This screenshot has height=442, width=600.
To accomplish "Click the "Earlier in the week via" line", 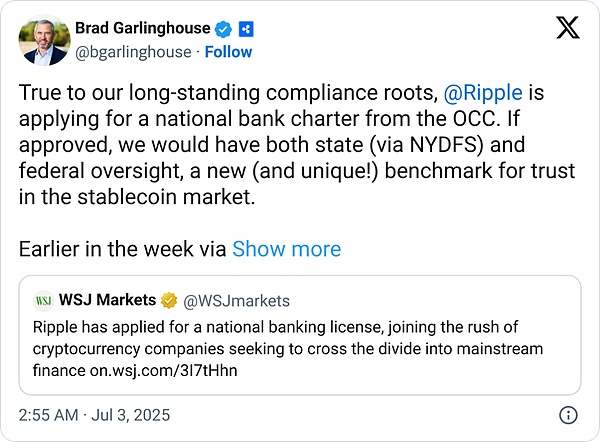I will click(124, 249).
